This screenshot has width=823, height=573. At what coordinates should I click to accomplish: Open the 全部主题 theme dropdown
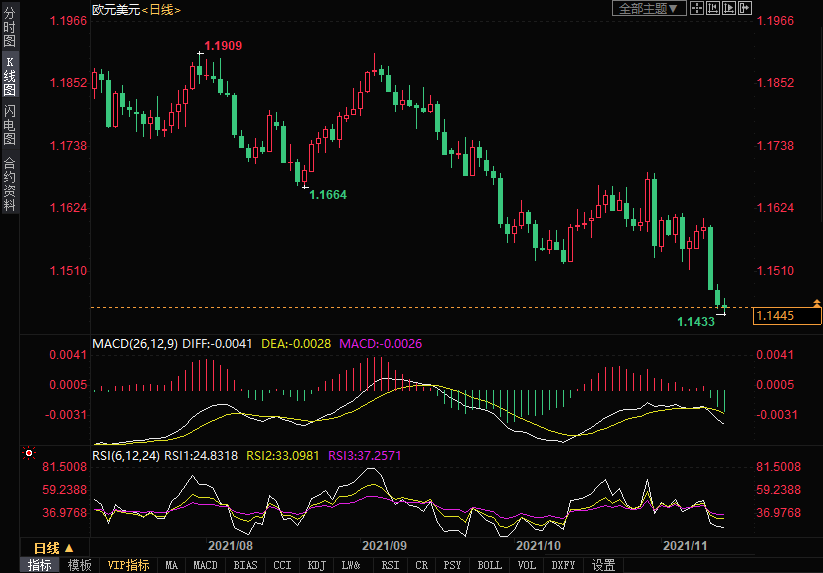tap(648, 8)
